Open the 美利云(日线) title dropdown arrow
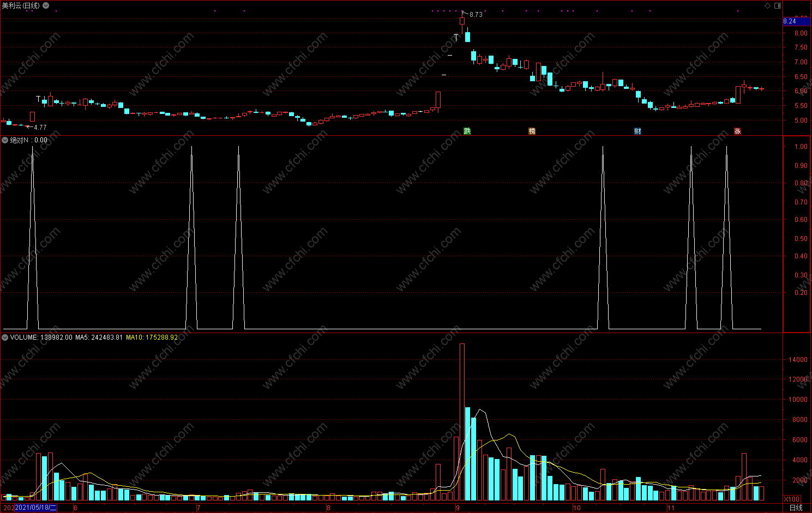The image size is (812, 513). pos(46,5)
